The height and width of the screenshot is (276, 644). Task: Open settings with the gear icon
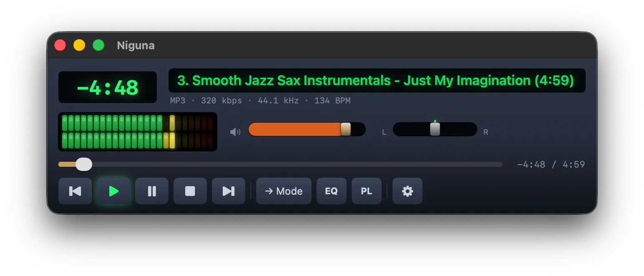[x=408, y=191]
